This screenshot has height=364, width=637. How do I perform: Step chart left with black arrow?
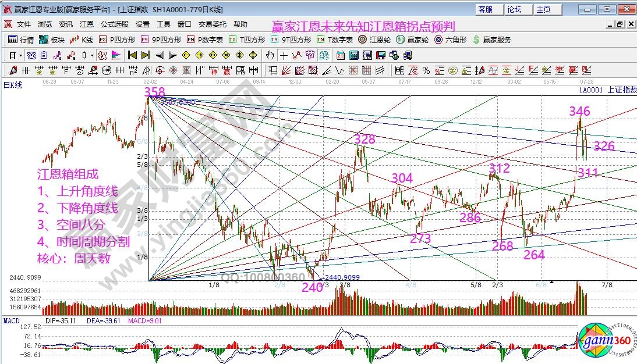160,55
